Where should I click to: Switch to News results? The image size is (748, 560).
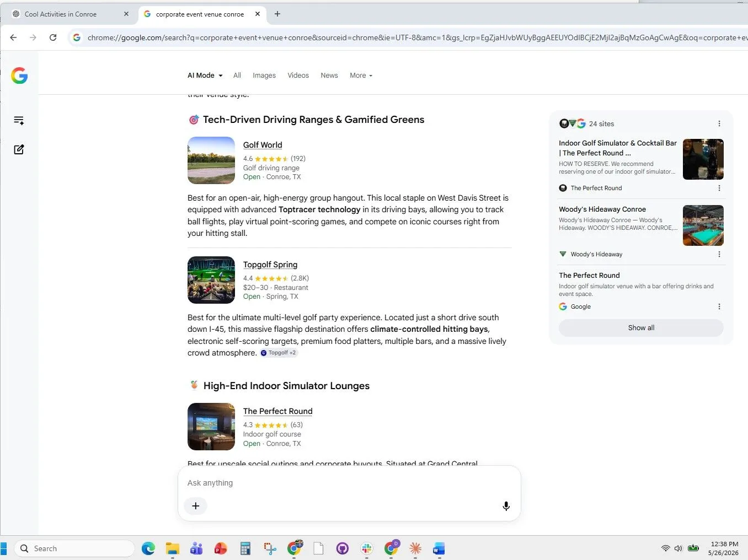click(329, 76)
